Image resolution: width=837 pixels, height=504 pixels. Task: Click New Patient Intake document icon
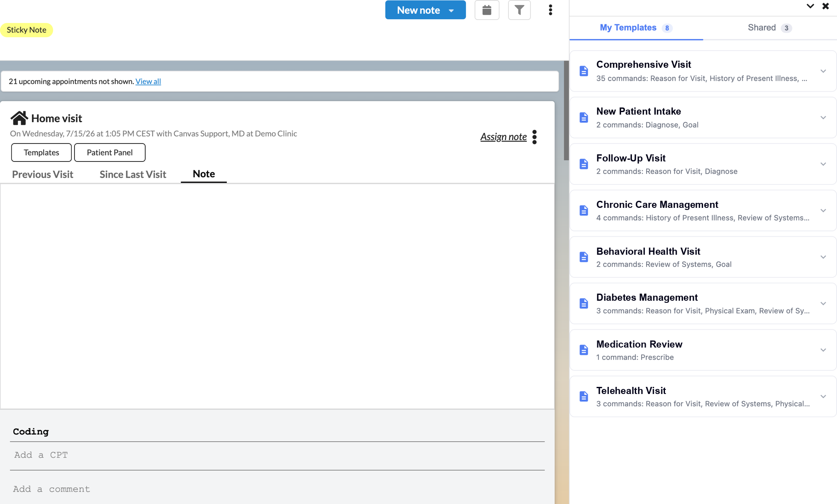coord(584,118)
